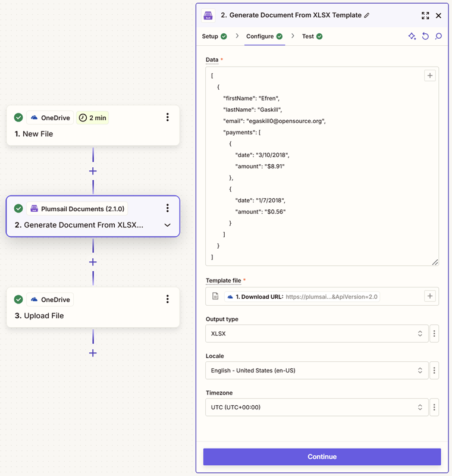Click the "date": "1/7/2018" line
The width and height of the screenshot is (452, 476).
point(260,201)
